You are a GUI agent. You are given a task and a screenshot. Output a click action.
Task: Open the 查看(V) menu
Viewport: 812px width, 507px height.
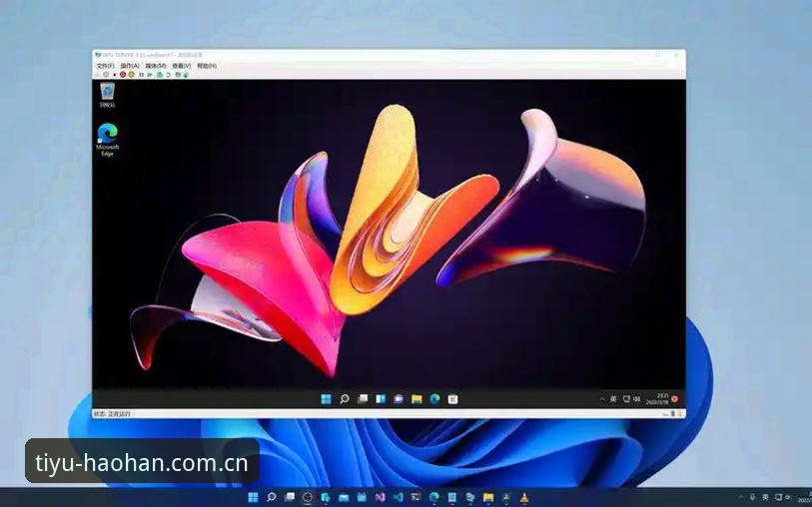181,66
